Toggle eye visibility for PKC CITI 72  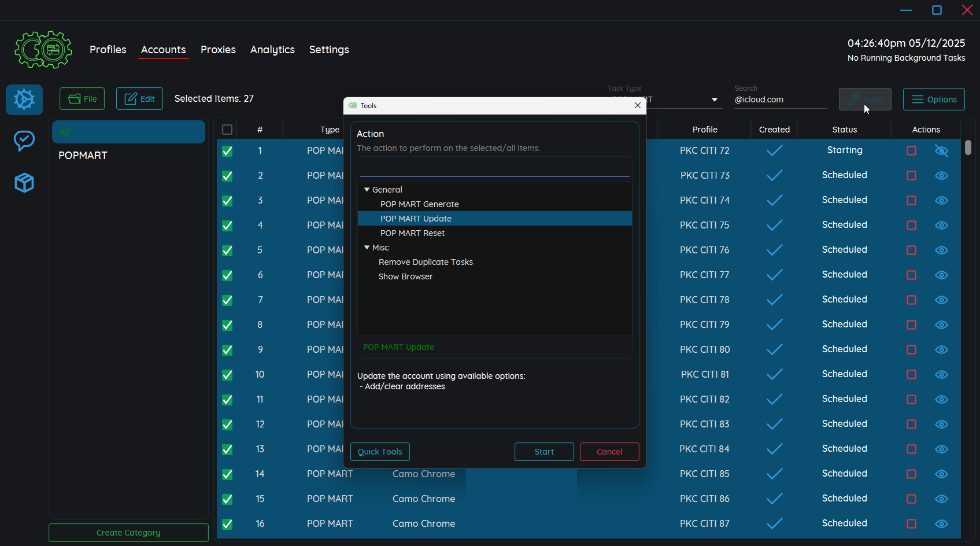(x=941, y=150)
